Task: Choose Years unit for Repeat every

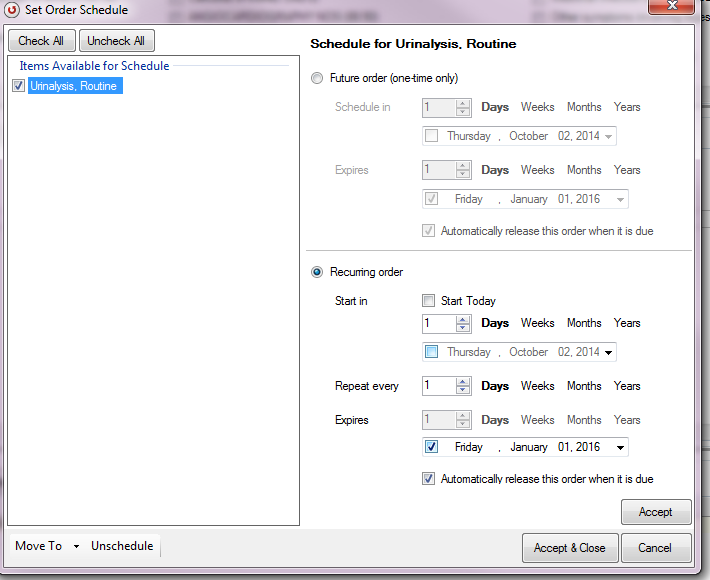Action: (627, 386)
